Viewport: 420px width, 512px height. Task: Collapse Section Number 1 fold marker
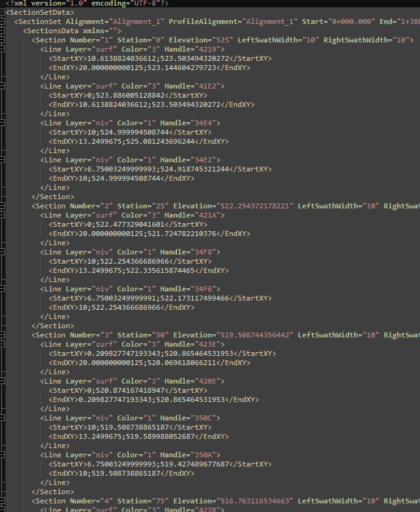coord(3,40)
